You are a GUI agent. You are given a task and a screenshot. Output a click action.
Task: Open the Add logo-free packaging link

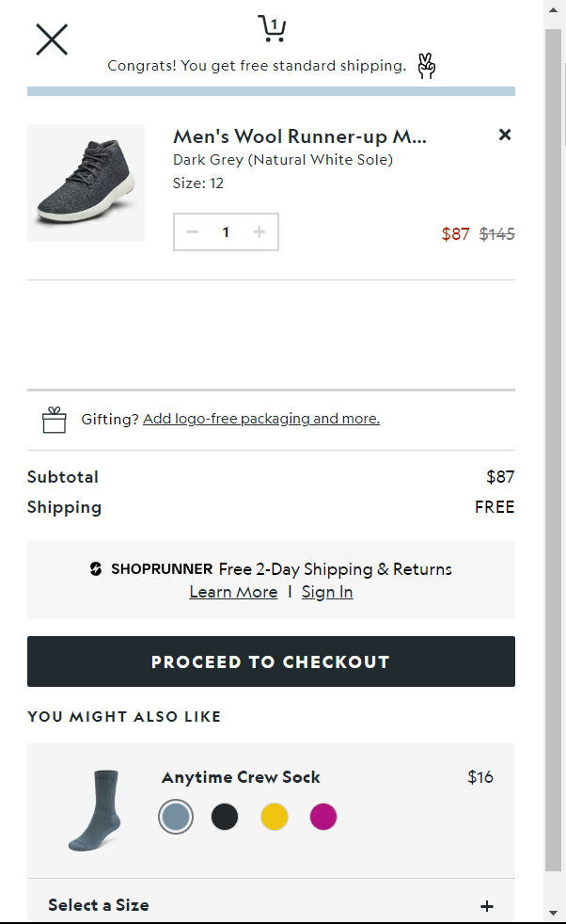[x=261, y=419]
